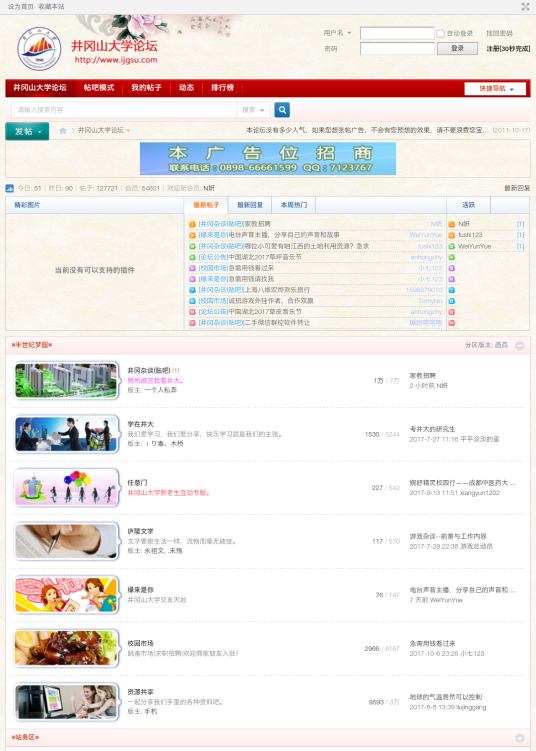Click 最新回复 link at right of stats
Image resolution: width=536 pixels, height=751 pixels.
tap(517, 188)
